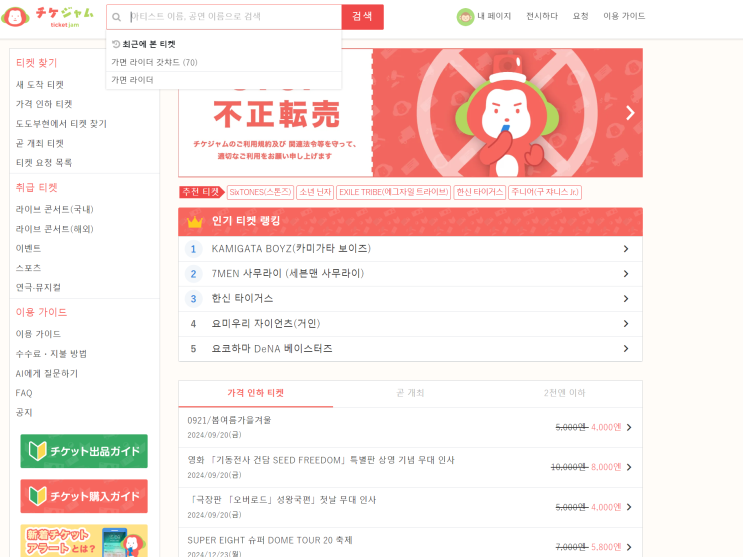Click the red 검색 button

[x=362, y=17]
